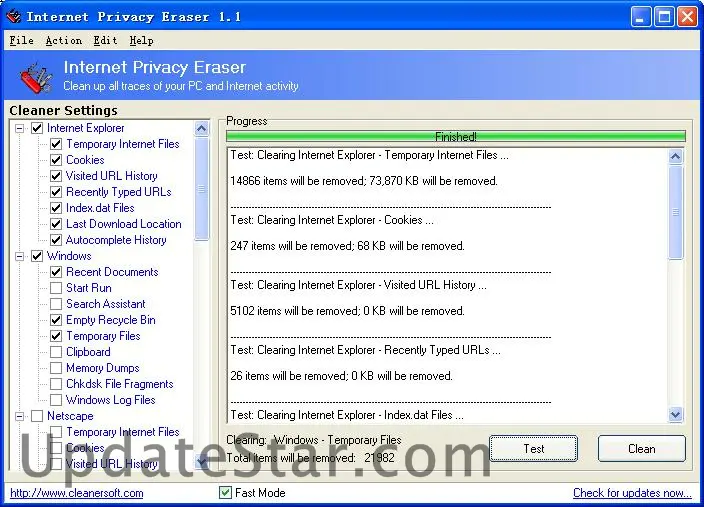
Task: Click '247 items will be removed' log line
Action: point(347,246)
